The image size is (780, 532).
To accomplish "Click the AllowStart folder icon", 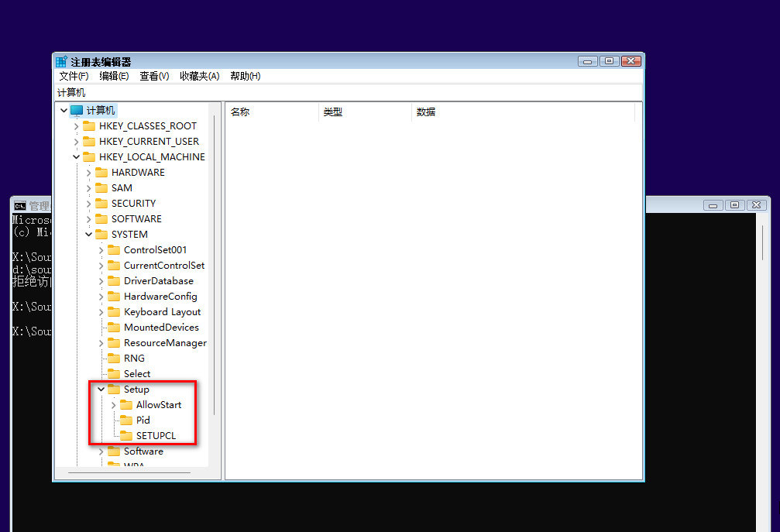I will (126, 405).
